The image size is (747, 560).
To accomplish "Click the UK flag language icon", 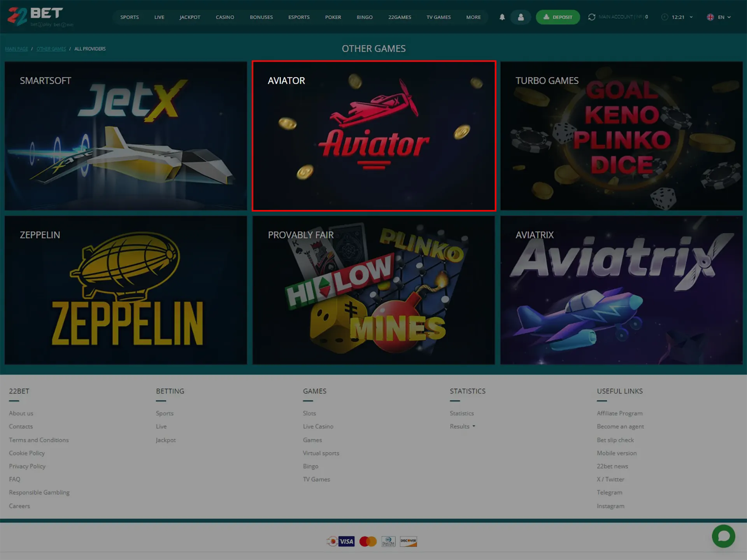I will (710, 17).
